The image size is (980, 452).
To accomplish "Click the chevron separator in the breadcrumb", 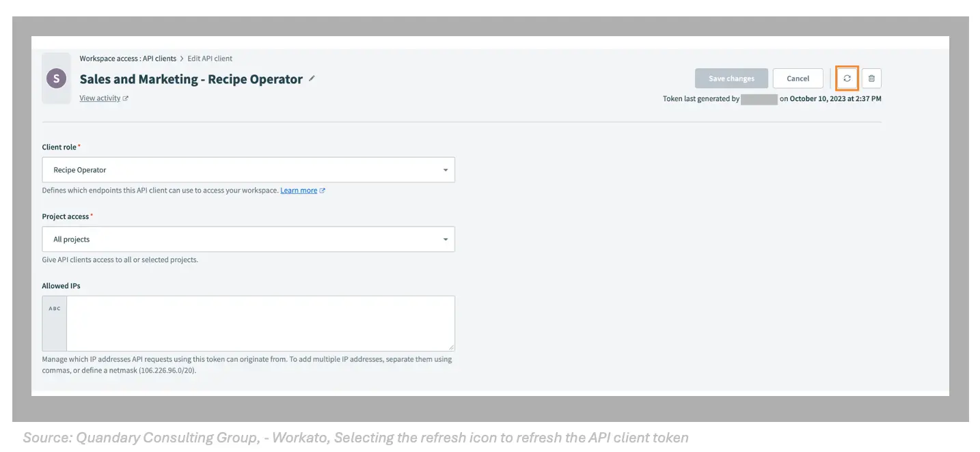I will click(x=182, y=58).
